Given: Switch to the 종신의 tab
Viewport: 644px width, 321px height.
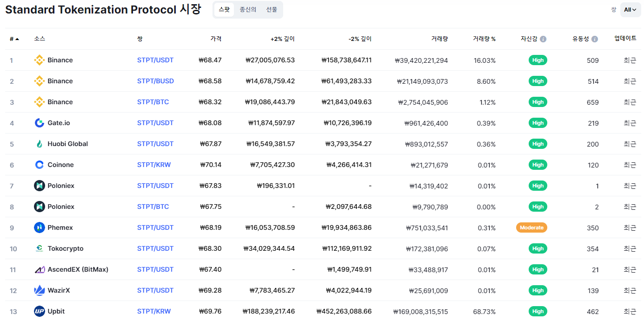Looking at the screenshot, I should coord(248,9).
